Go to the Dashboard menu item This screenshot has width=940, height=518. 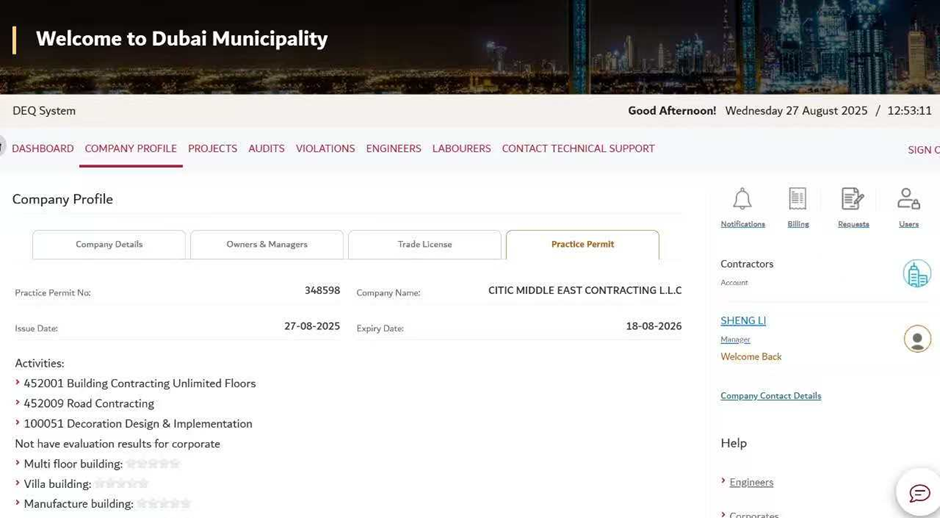(43, 148)
